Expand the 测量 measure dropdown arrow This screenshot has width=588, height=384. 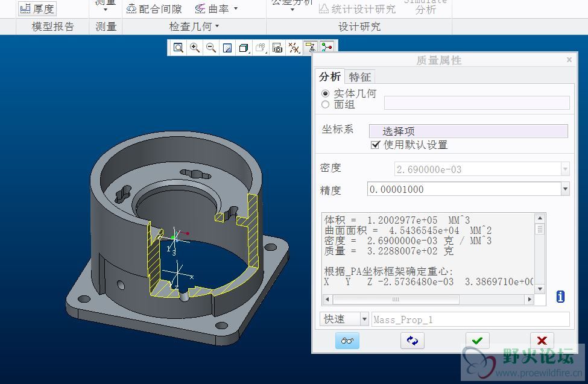(106, 10)
